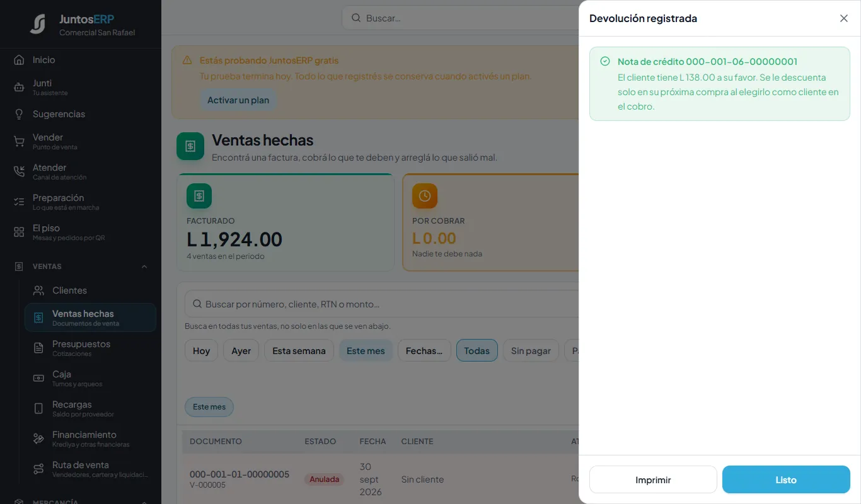Image resolution: width=861 pixels, height=504 pixels.
Task: Click the FECHA column header
Action: [373, 442]
